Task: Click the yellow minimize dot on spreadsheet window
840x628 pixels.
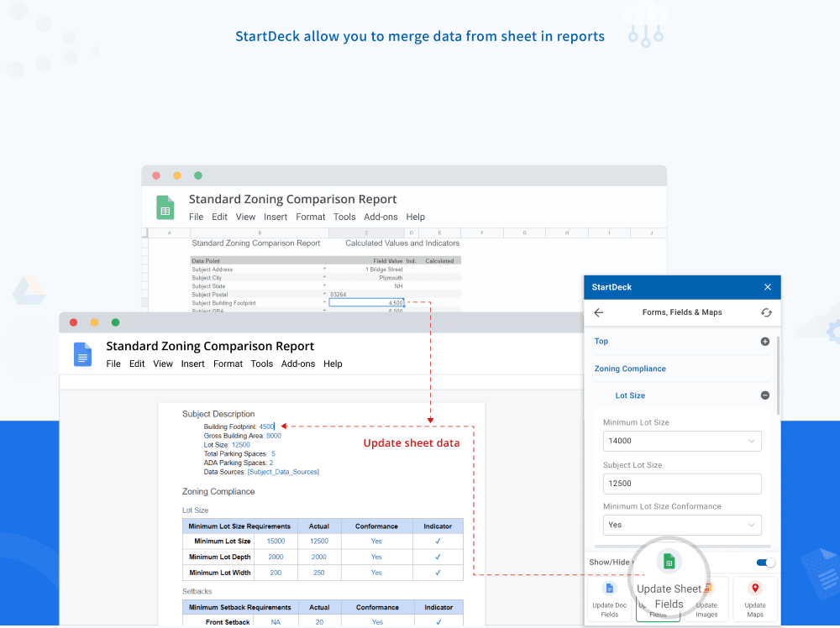Action: (x=177, y=175)
